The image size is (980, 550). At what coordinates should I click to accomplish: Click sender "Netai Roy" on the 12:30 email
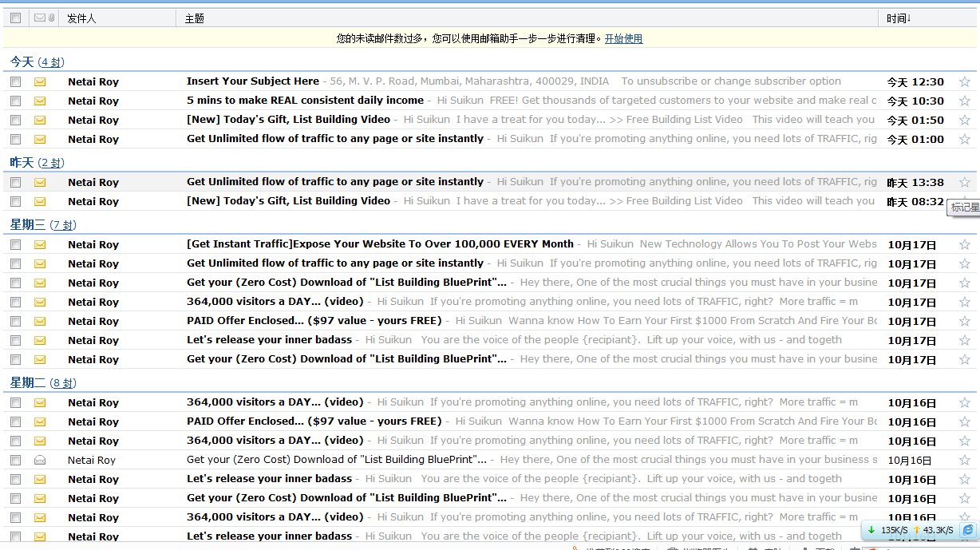(x=93, y=81)
